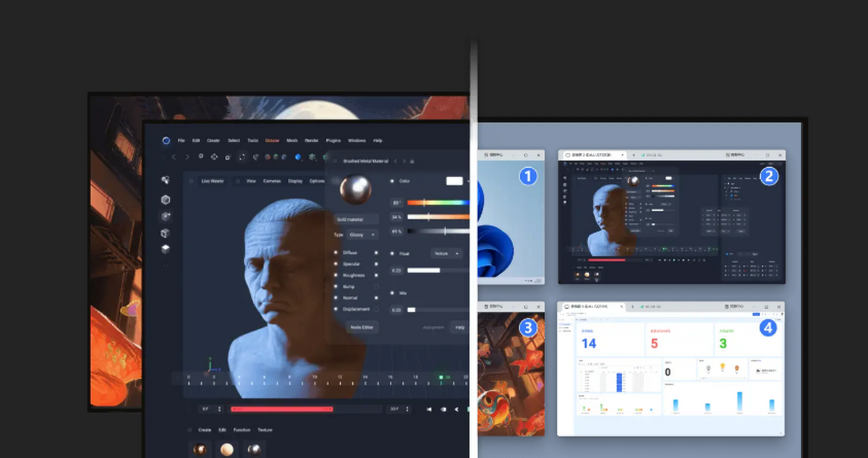Open the Type dropdown showing Glossy

[x=363, y=235]
